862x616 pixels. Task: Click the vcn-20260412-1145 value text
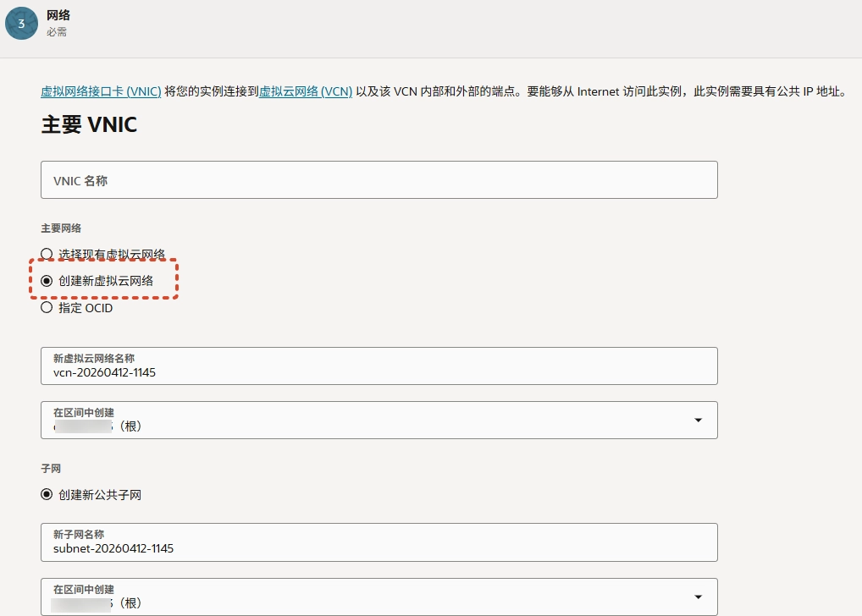(x=104, y=372)
